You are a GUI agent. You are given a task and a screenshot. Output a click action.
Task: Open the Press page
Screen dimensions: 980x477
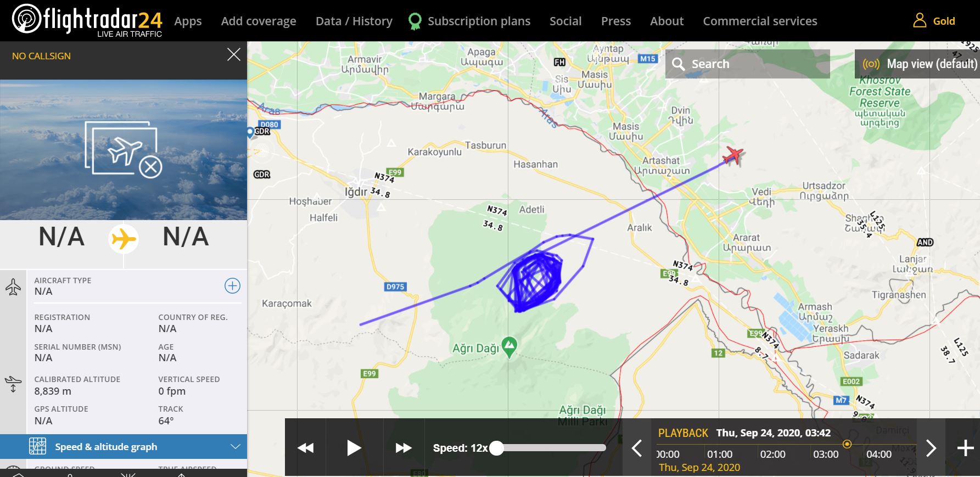pos(616,21)
